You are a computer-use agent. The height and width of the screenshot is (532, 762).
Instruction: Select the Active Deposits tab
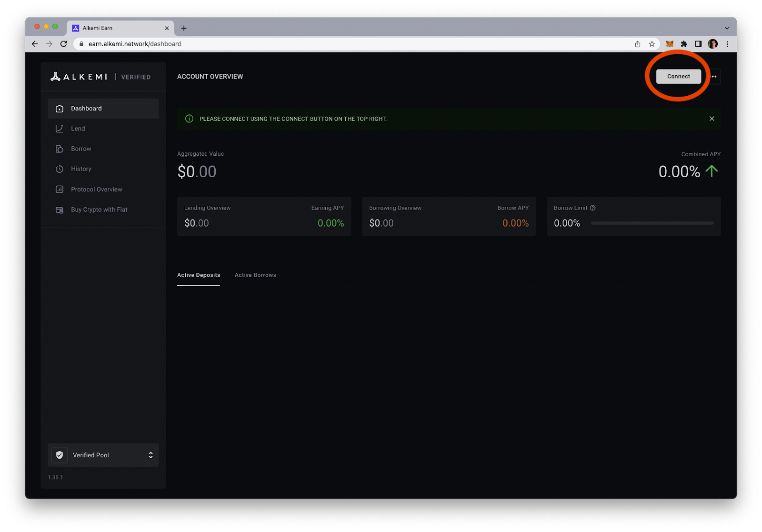(199, 275)
